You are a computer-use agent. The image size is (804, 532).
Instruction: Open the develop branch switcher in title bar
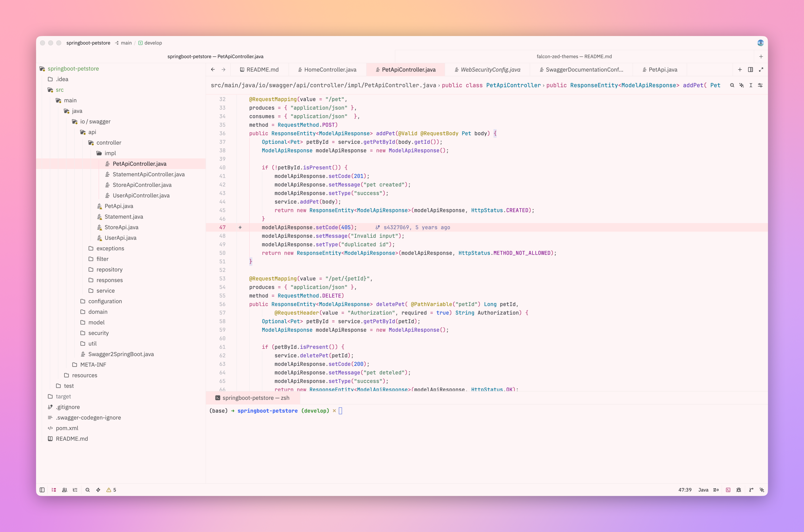(x=150, y=43)
